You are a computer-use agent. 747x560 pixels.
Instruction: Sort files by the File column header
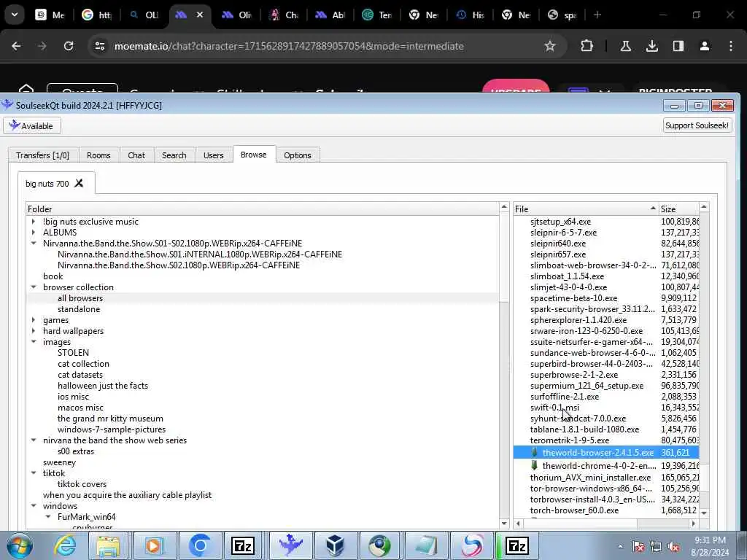(586, 209)
